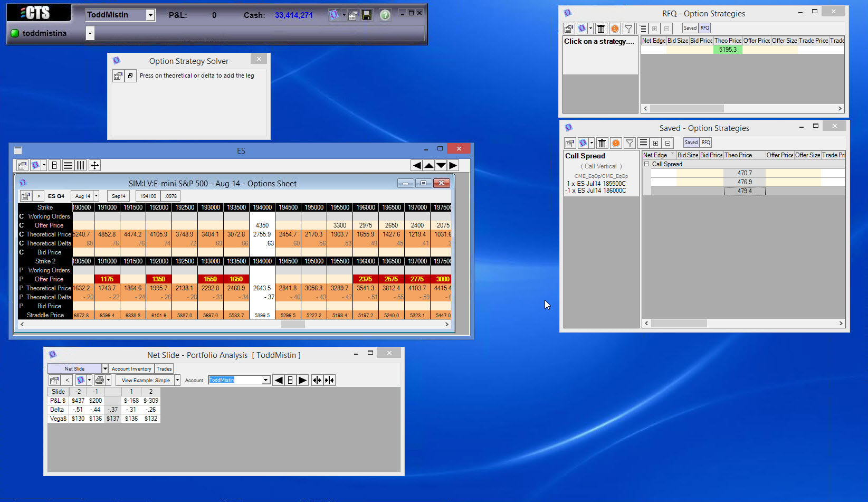This screenshot has height=502, width=868.
Task: Click the restore-window icon in Option Strategy Solver
Action: [x=130, y=76]
